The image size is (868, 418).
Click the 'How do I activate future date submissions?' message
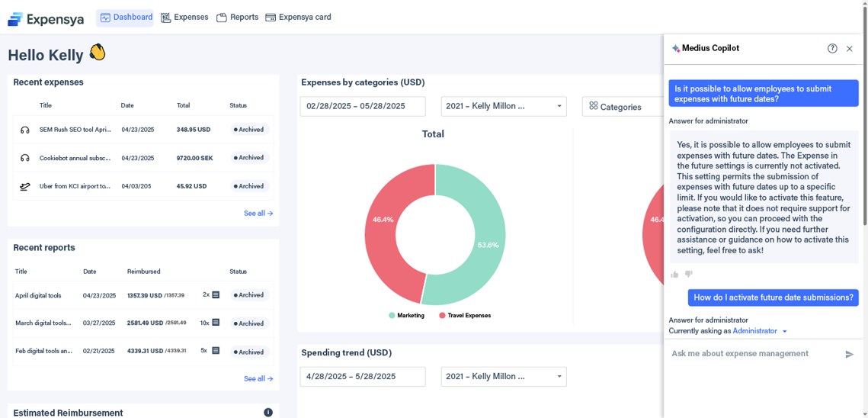tap(774, 297)
